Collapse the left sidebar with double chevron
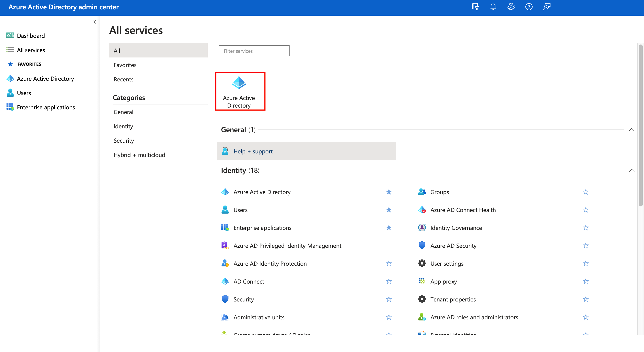 click(94, 22)
